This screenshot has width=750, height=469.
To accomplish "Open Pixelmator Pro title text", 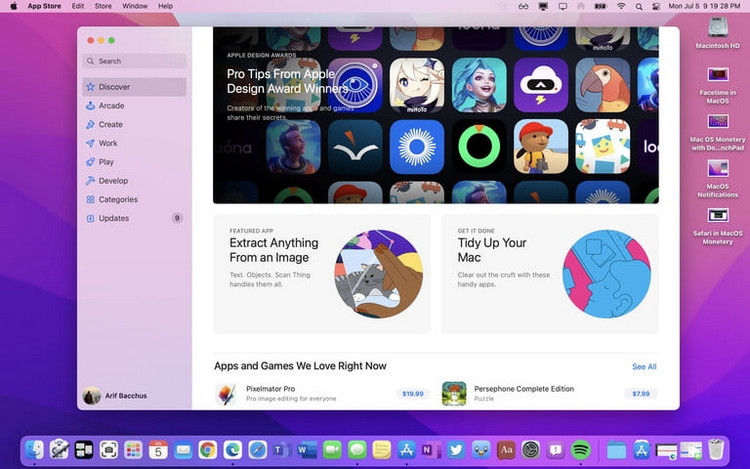I will (x=270, y=389).
